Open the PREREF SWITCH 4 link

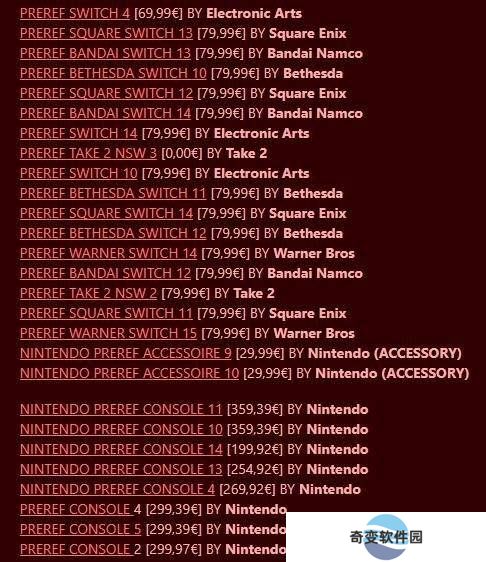click(75, 14)
